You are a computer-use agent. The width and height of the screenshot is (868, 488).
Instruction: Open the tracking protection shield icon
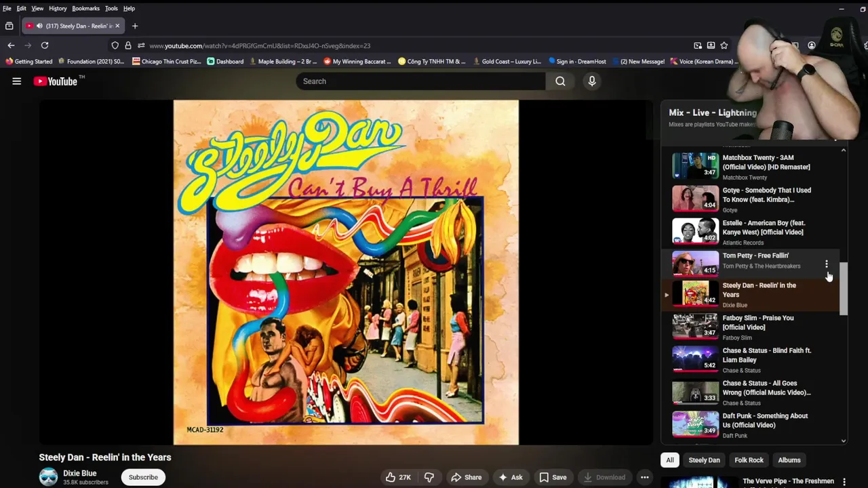[x=115, y=45]
